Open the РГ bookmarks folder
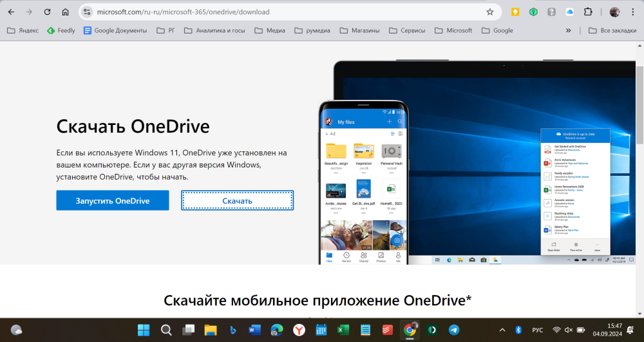This screenshot has width=644, height=342. point(166,30)
